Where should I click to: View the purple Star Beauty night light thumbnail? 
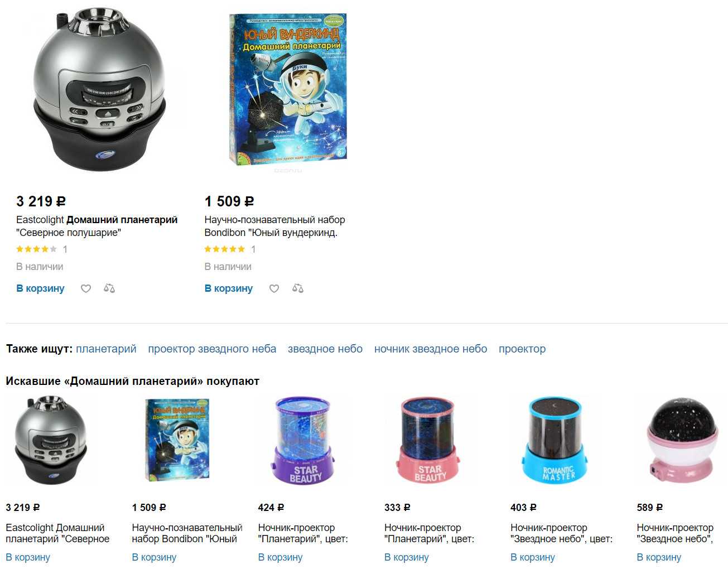point(305,440)
